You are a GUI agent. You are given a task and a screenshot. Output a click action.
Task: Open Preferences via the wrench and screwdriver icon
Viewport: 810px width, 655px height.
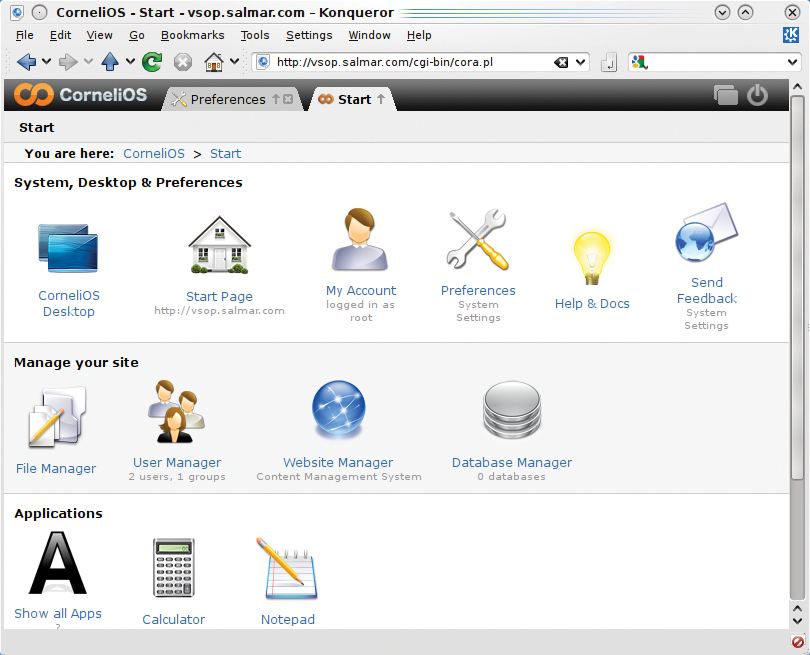[478, 240]
